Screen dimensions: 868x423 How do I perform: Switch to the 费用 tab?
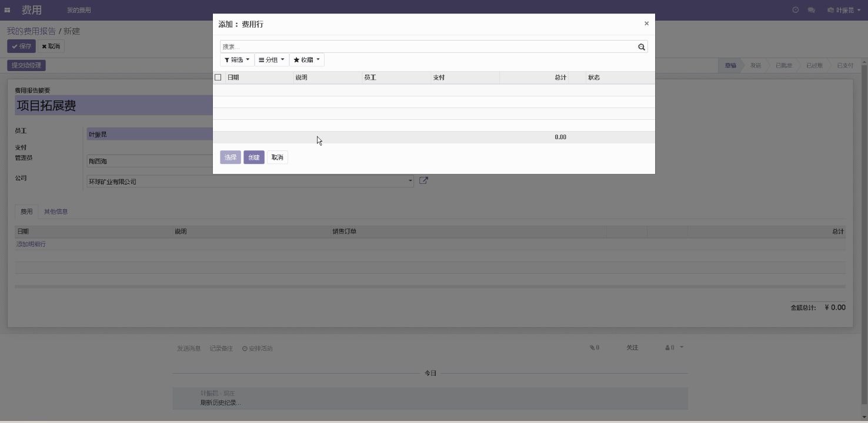click(26, 211)
